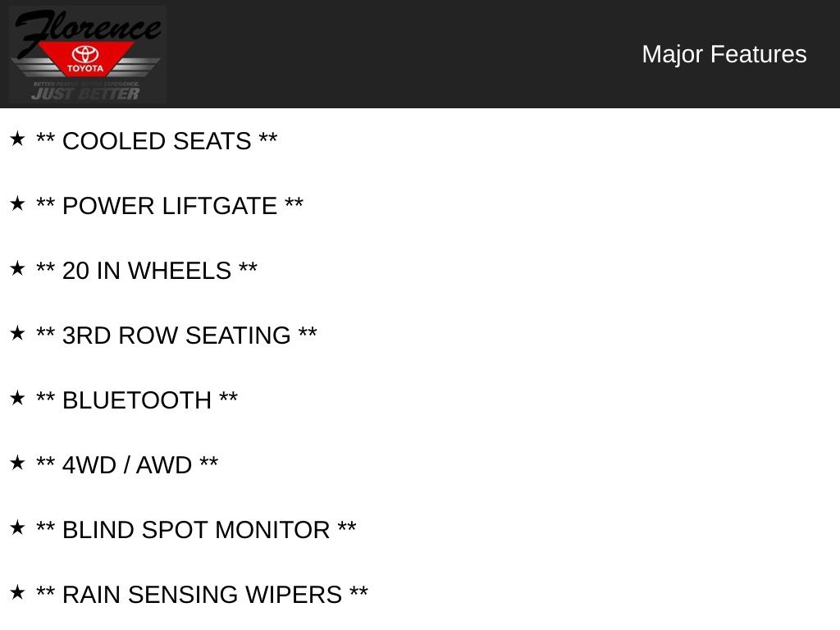This screenshot has height=630, width=840.
Task: Click the RAIN SENSING WIPERS feature text
Action: (x=202, y=595)
